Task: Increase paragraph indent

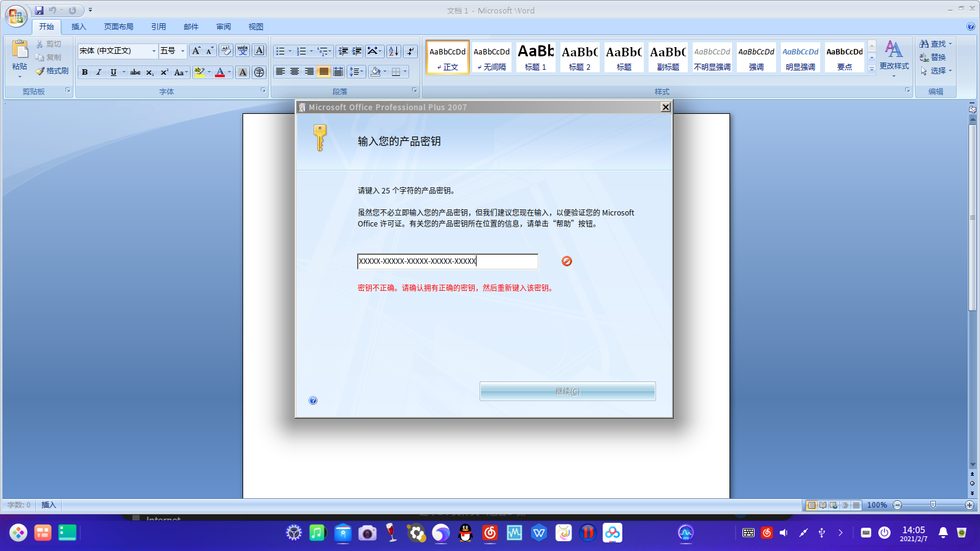Action: pyautogui.click(x=357, y=51)
